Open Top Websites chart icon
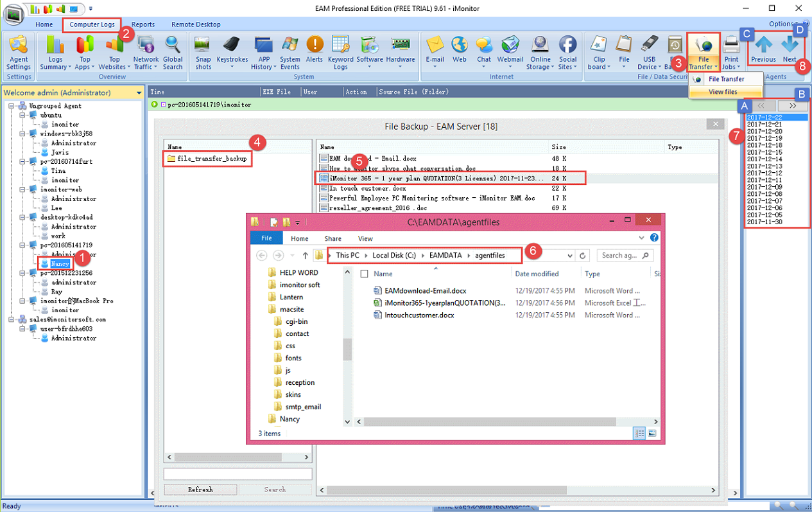The width and height of the screenshot is (812, 512). point(114,53)
